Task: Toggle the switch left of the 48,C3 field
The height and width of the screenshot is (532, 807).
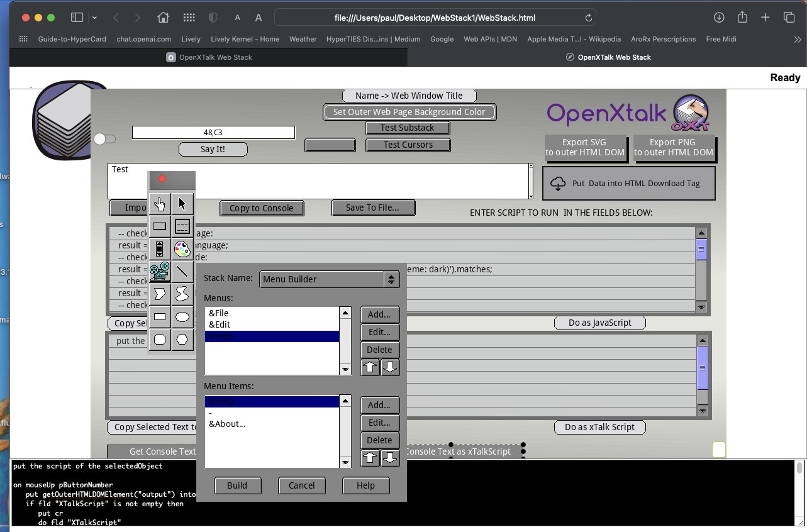Action: (104, 139)
